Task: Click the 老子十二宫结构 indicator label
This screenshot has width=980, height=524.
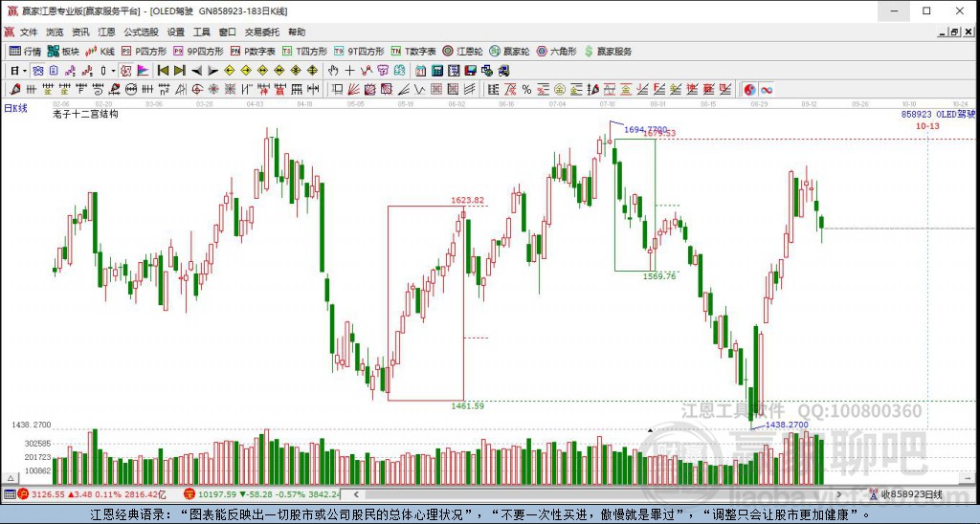Action: pyautogui.click(x=85, y=114)
